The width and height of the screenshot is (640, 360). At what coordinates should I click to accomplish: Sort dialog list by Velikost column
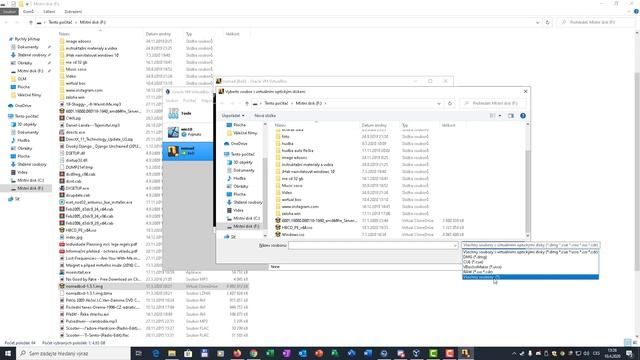coord(449,125)
